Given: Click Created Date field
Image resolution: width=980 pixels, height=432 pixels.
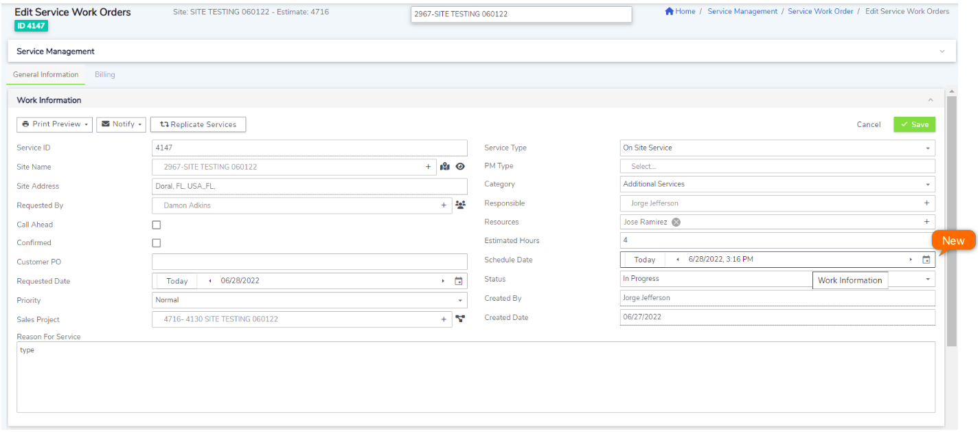Looking at the screenshot, I should click(777, 317).
